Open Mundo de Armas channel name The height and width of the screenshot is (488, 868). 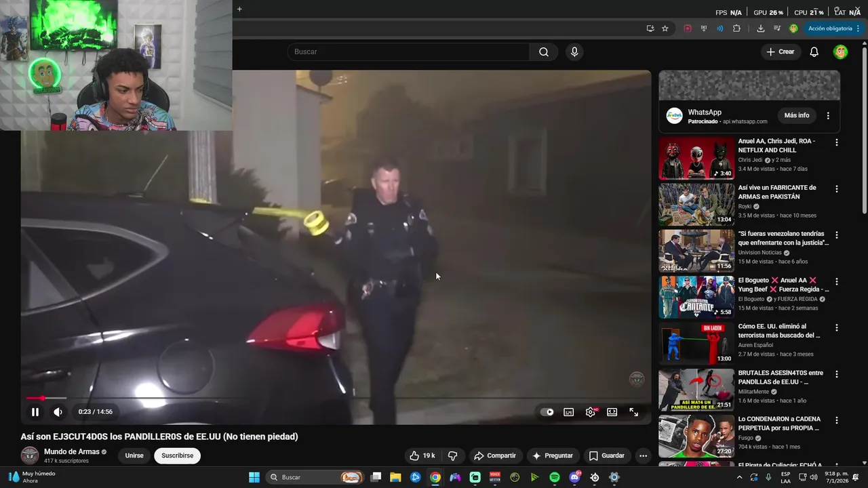[x=72, y=452]
